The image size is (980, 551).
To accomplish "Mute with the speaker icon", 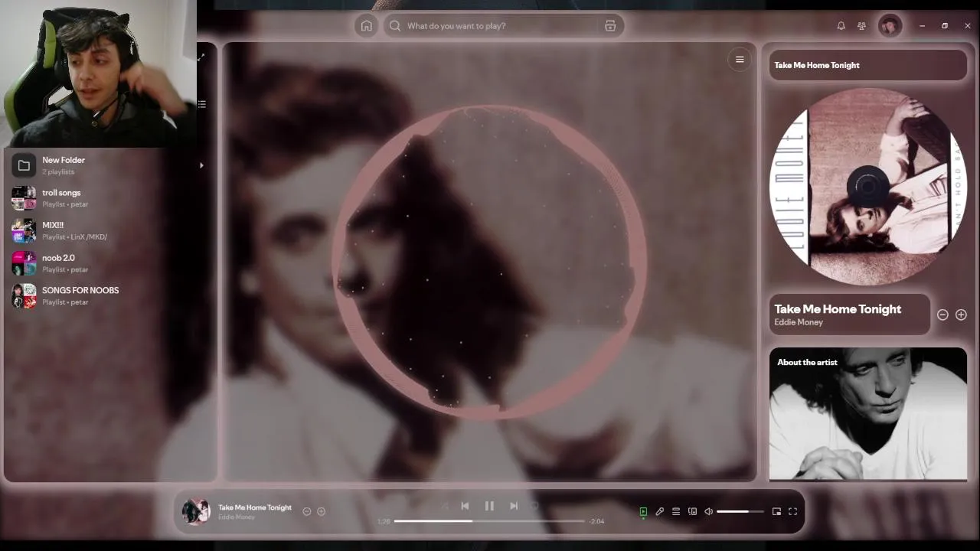I will pyautogui.click(x=709, y=511).
